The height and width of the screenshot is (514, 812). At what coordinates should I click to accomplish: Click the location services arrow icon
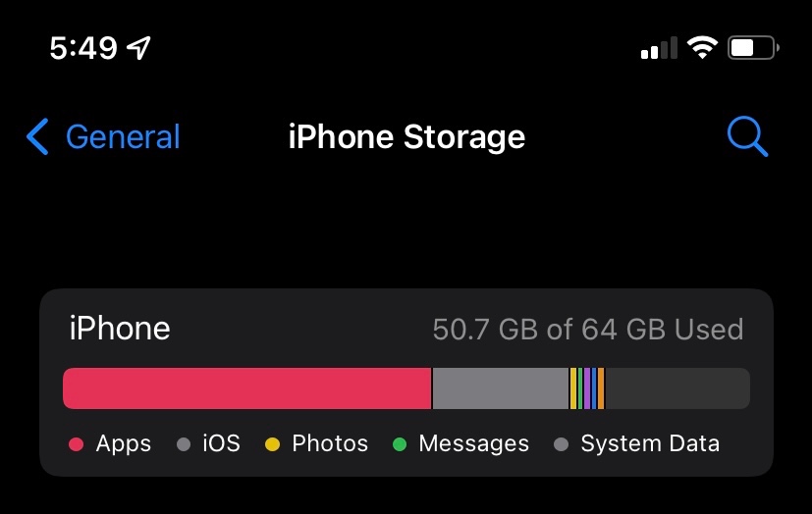point(139,47)
